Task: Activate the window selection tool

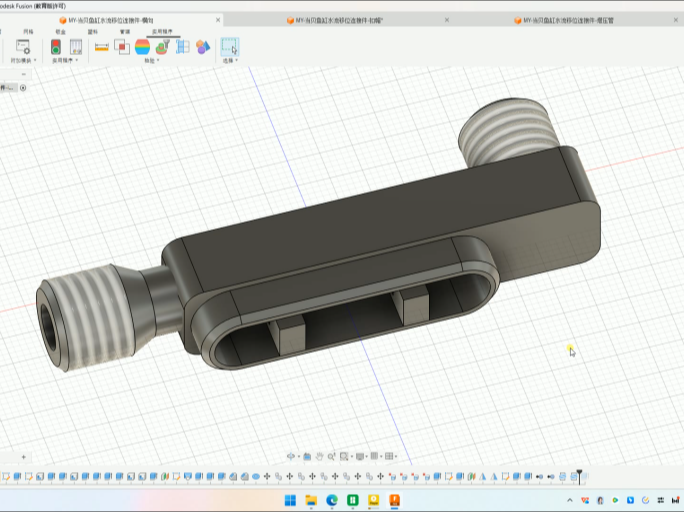Action: click(230, 47)
